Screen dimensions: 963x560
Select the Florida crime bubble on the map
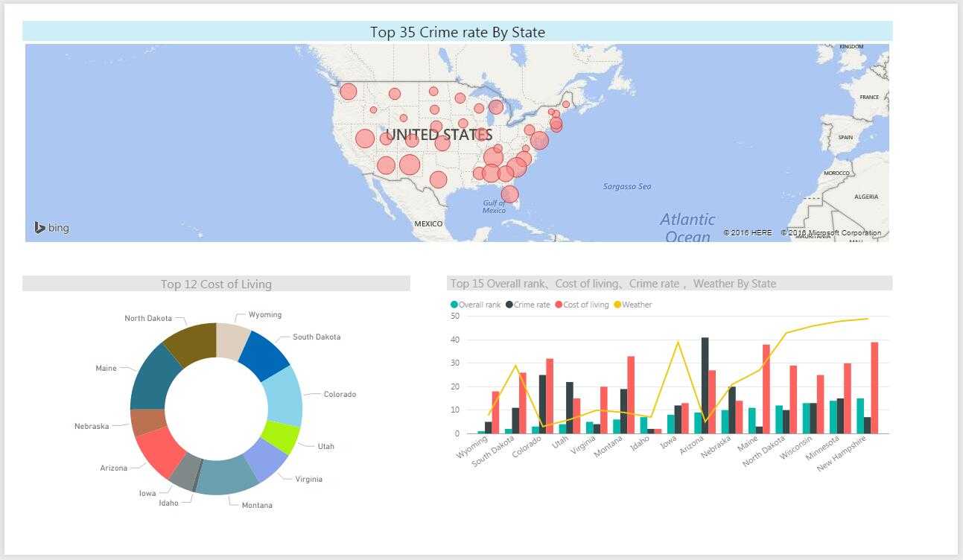tap(509, 194)
